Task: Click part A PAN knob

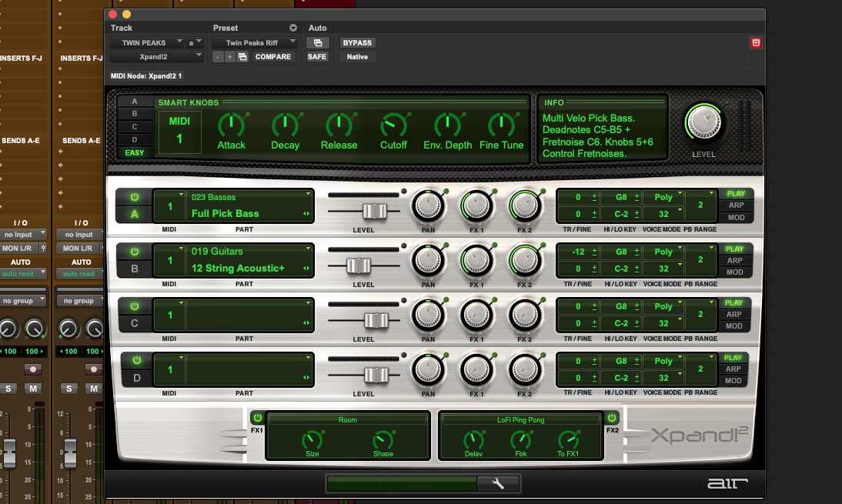Action: pos(428,205)
